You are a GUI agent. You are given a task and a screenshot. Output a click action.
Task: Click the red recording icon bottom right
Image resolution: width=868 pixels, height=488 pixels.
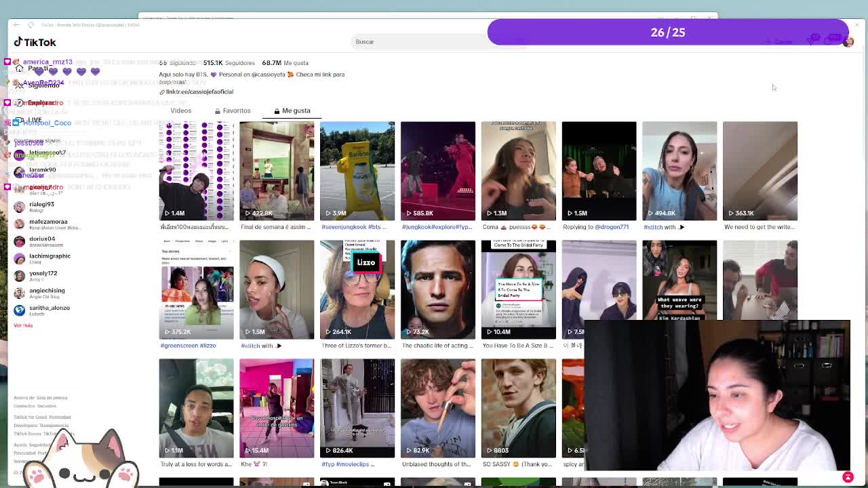[x=848, y=477]
